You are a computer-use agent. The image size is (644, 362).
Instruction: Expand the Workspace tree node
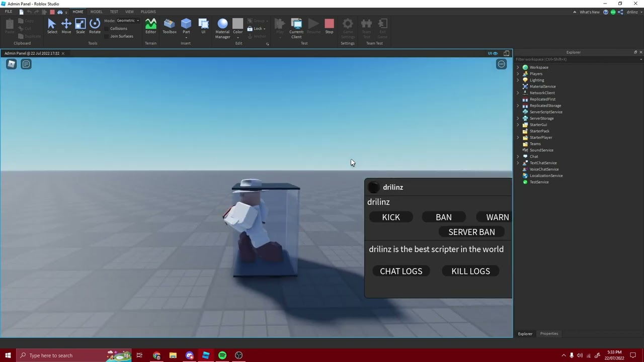(x=518, y=67)
